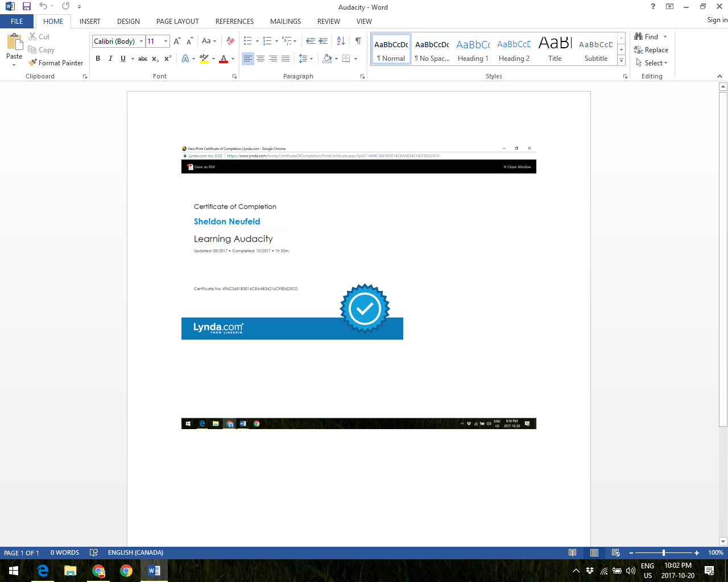The height and width of the screenshot is (582, 728).
Task: Open the Change Case Aa dropdown
Action: click(209, 41)
